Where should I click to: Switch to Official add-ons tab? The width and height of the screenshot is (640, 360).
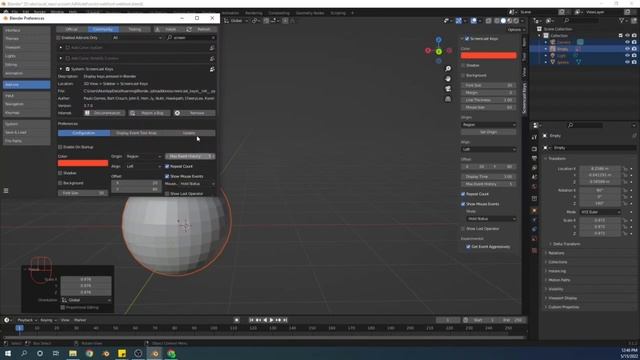point(72,29)
